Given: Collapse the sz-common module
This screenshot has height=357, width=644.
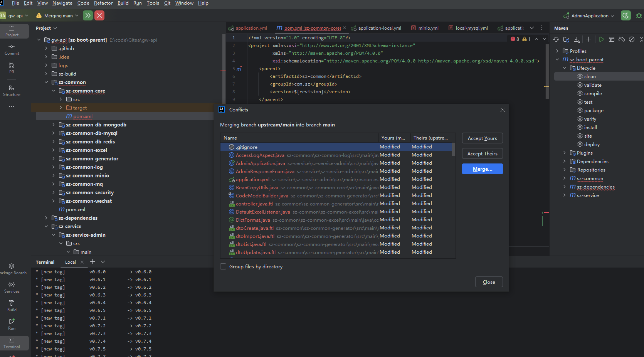Looking at the screenshot, I should [x=46, y=82].
